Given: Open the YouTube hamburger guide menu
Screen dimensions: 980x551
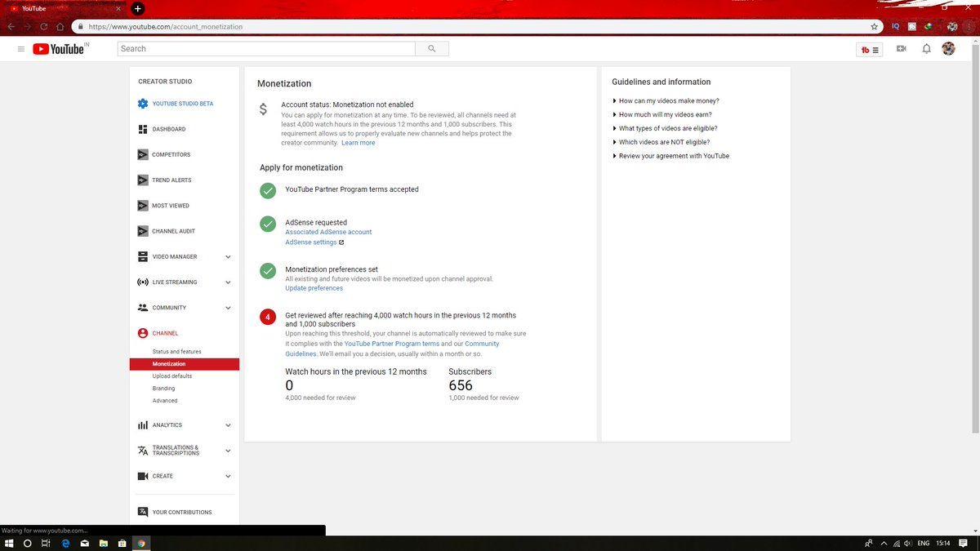Looking at the screenshot, I should tap(21, 49).
